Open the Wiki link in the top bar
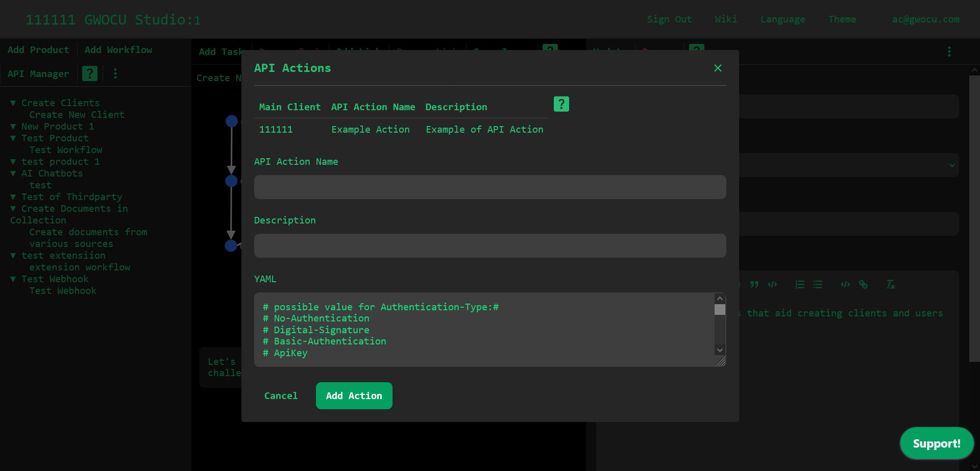This screenshot has width=980, height=471. tap(726, 19)
